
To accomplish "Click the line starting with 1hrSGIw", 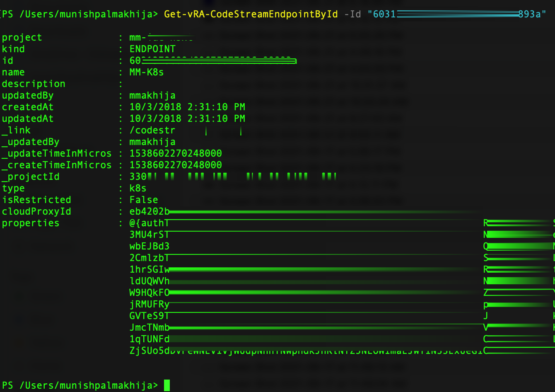I will [x=342, y=270].
